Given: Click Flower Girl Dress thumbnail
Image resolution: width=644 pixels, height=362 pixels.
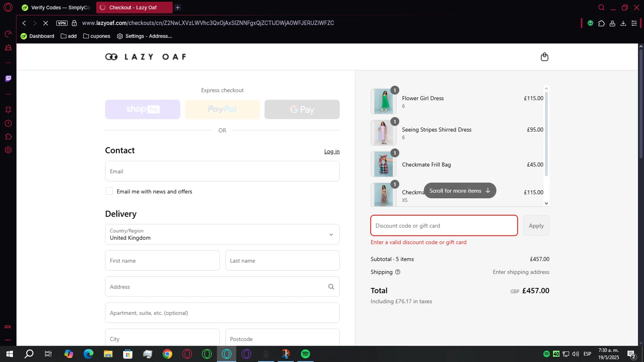Looking at the screenshot, I should point(383,101).
